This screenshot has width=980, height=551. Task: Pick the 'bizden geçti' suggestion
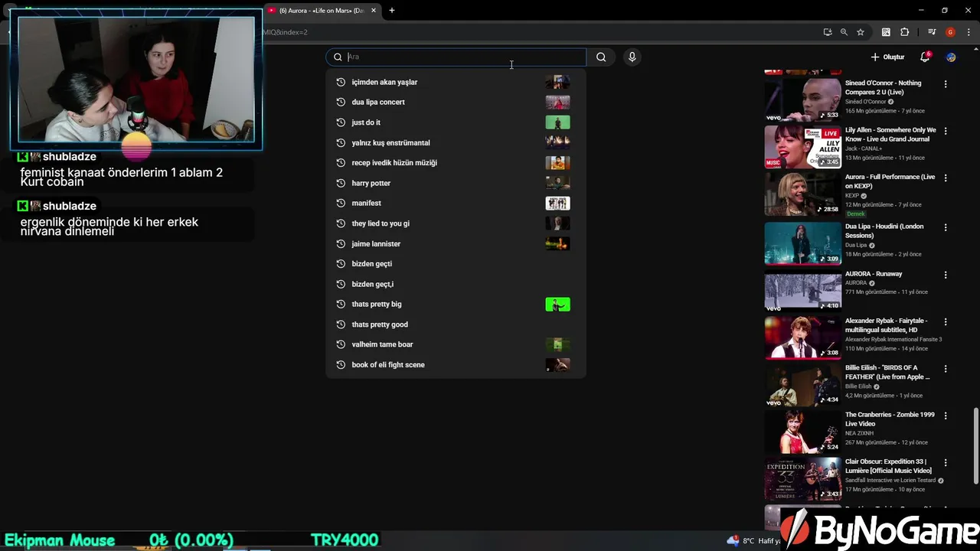(x=456, y=263)
